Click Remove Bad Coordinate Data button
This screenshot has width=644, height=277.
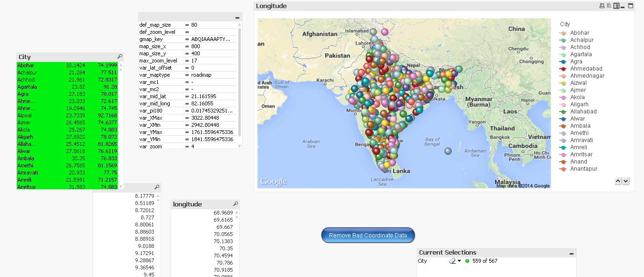click(368, 236)
